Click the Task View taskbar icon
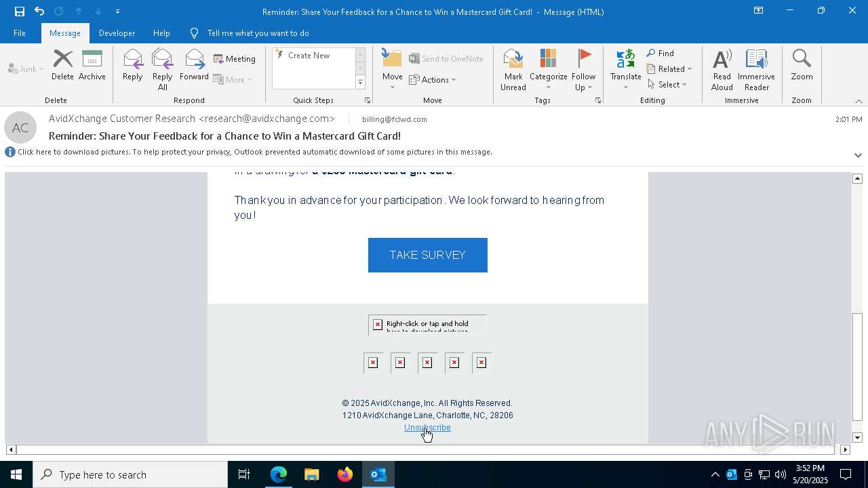Viewport: 868px width, 488px height. coord(244,474)
